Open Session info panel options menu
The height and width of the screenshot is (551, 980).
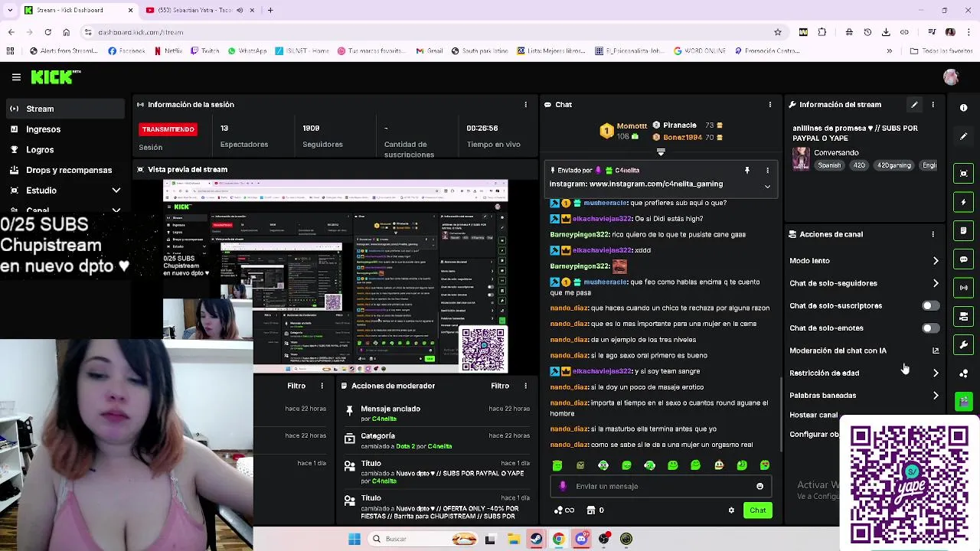pyautogui.click(x=525, y=105)
